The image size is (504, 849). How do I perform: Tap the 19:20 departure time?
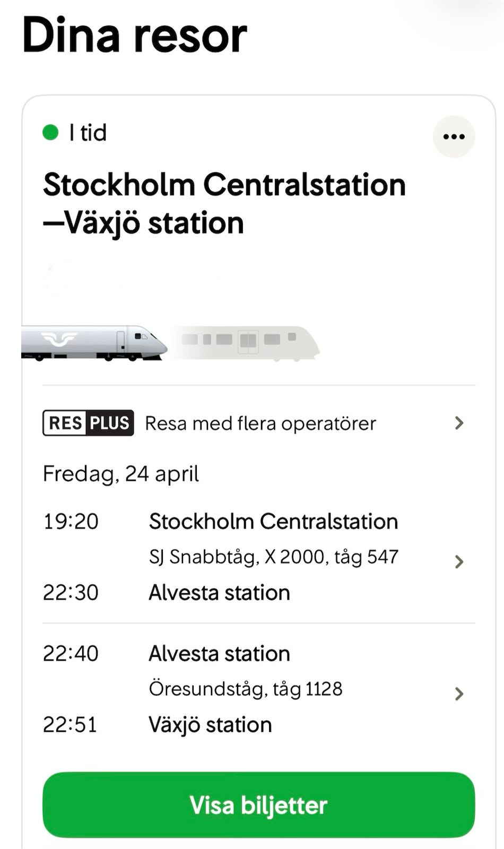(71, 522)
